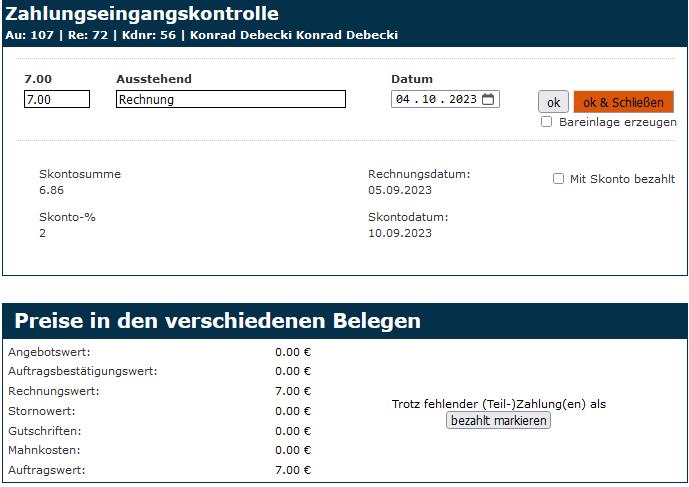Screen dimensions: 689x487
Task: Open the calendar picker in Datum field
Action: [488, 99]
